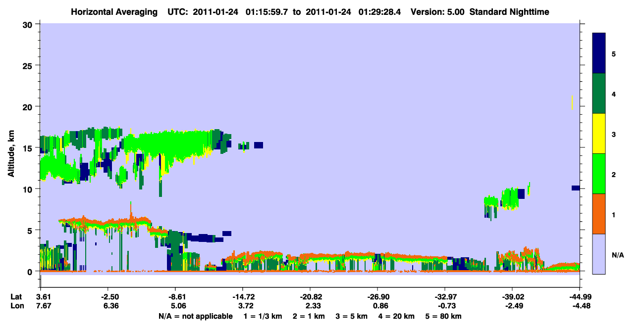Click legend text '3 = 5 km'
The image size is (644, 330).
[351, 316]
